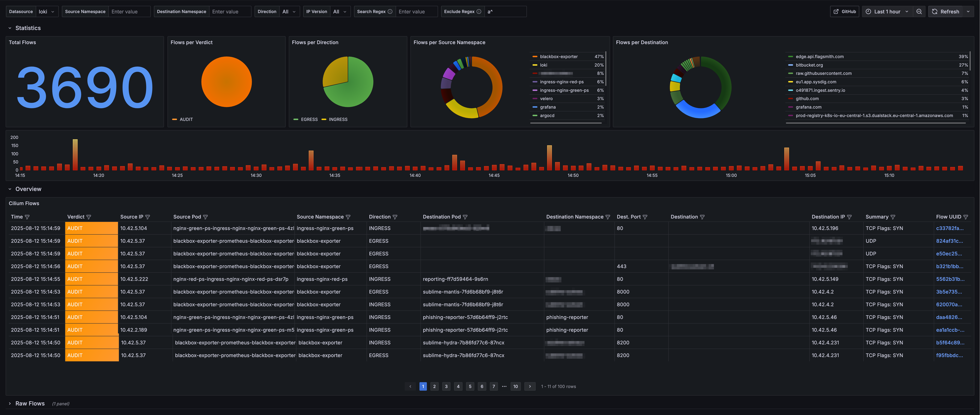Toggle the INGRESS legend series

[338, 120]
